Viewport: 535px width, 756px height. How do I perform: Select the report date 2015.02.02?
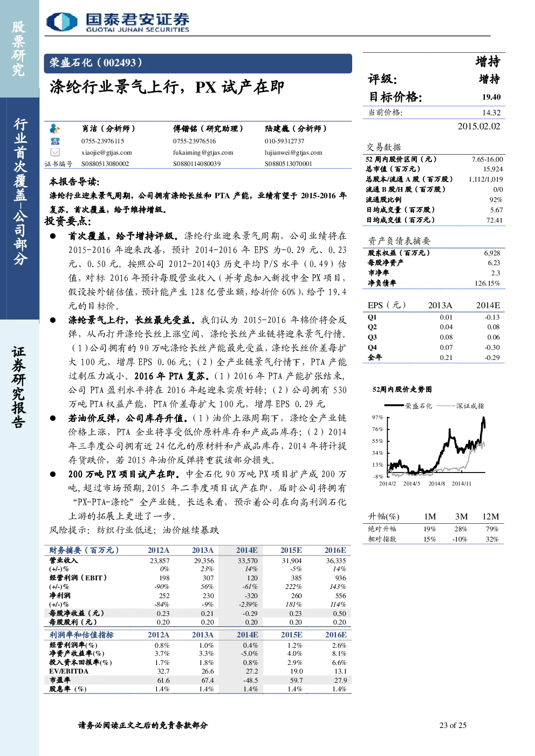(479, 126)
